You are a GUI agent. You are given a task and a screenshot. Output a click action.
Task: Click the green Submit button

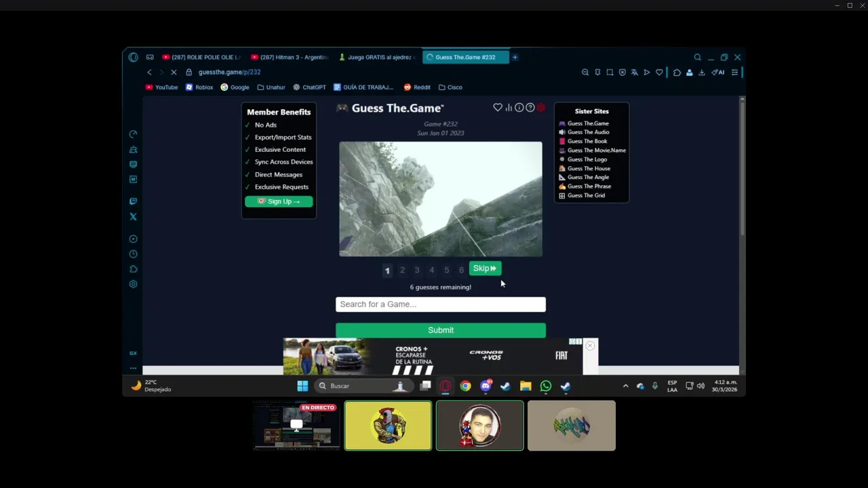coord(441,330)
